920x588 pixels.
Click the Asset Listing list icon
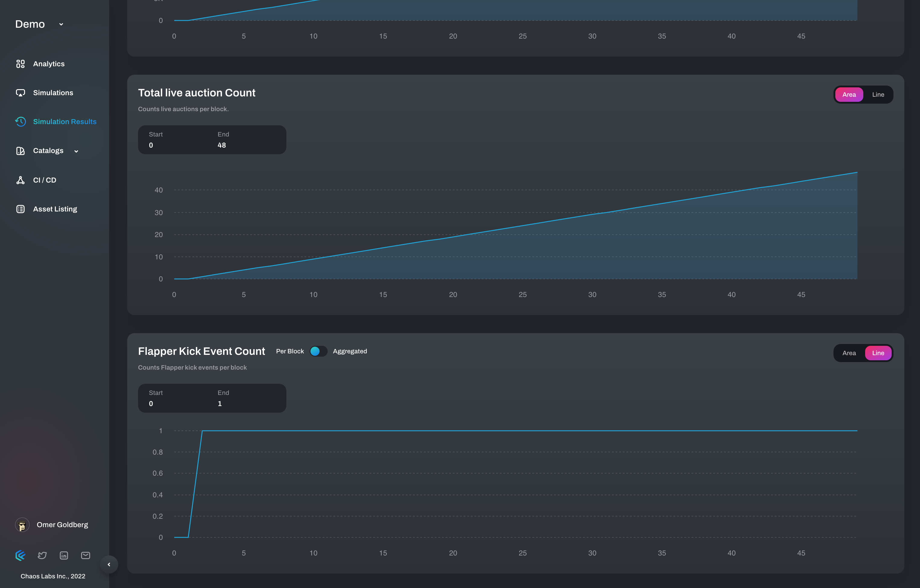click(20, 209)
